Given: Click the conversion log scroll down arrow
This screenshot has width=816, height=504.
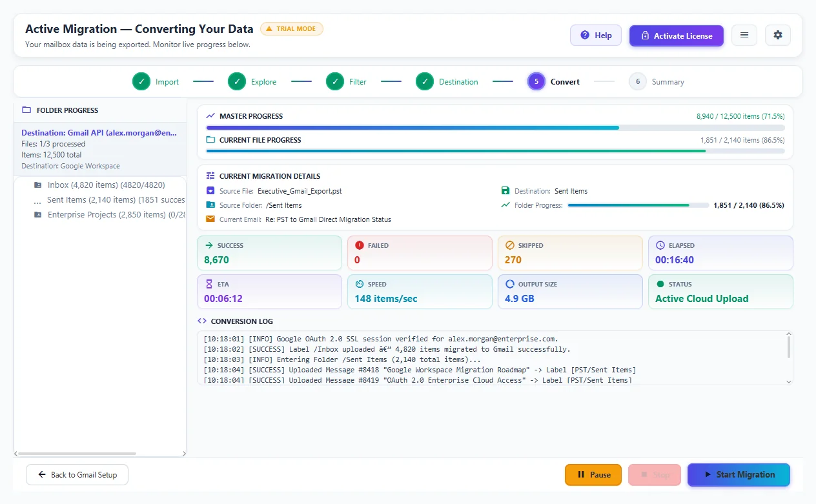Looking at the screenshot, I should coord(788,381).
